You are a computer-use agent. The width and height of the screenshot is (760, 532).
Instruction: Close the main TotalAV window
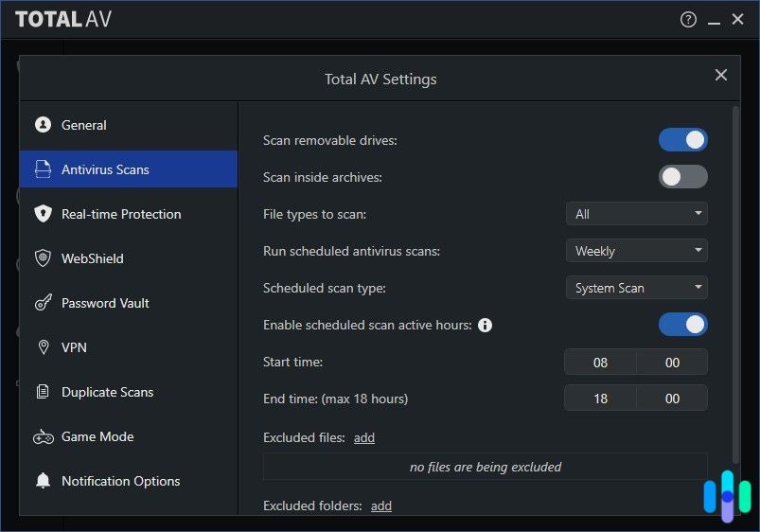coord(737,19)
